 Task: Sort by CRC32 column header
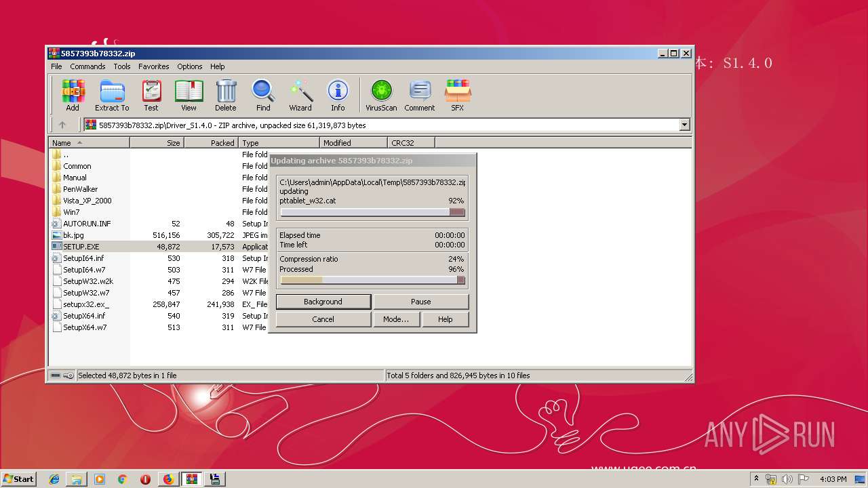click(x=411, y=142)
